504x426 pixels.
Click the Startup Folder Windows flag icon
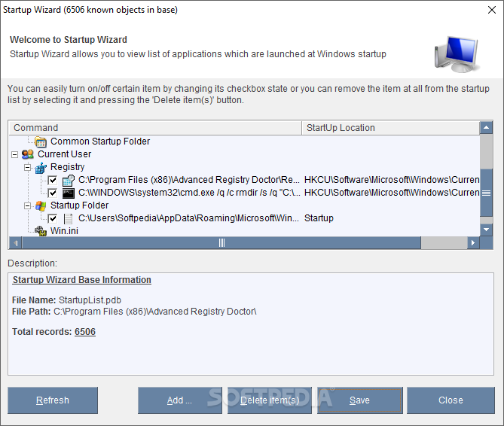41,205
